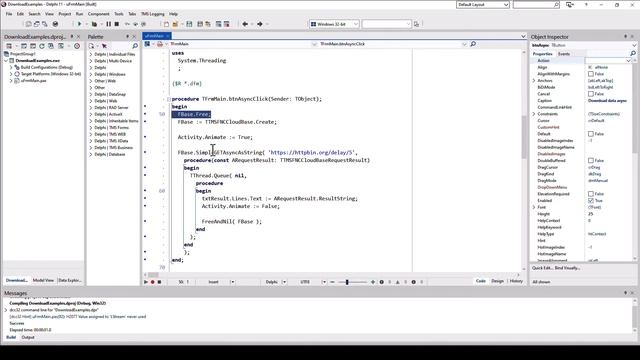
Task: Play the recorded macro in editor status bar
Action: click(x=146, y=282)
